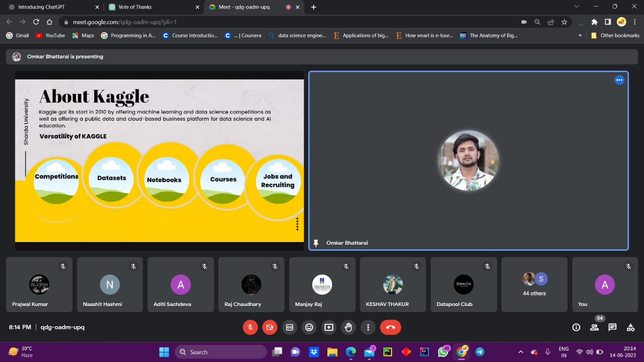Leave the call with red hang-up button
The image size is (644, 362).
390,327
